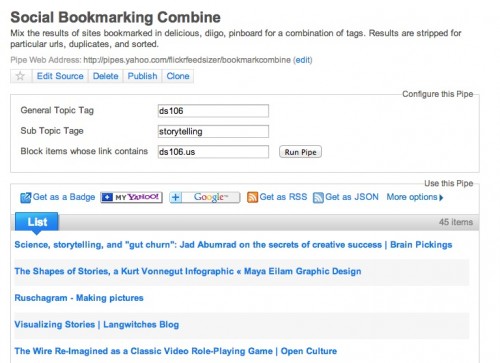The width and height of the screenshot is (500, 363).
Task: Publish this pipe
Action: [142, 76]
